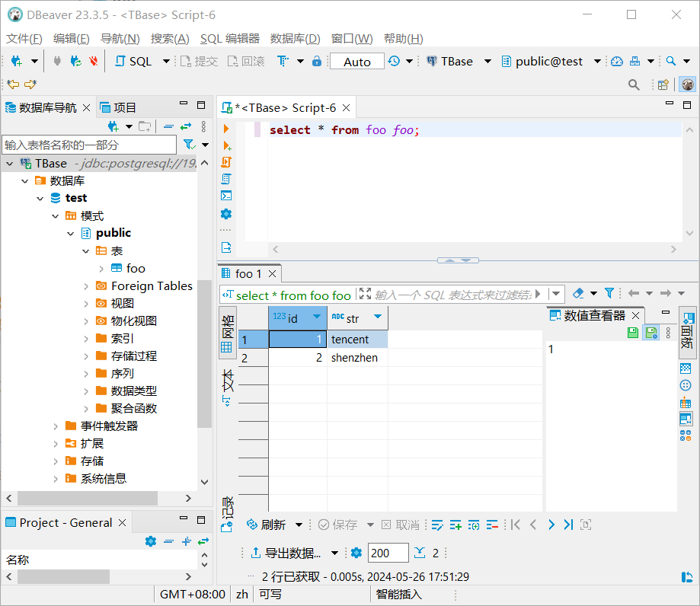The width and height of the screenshot is (700, 606).
Task: Open the SQL 编辑器 menu
Action: tap(229, 39)
